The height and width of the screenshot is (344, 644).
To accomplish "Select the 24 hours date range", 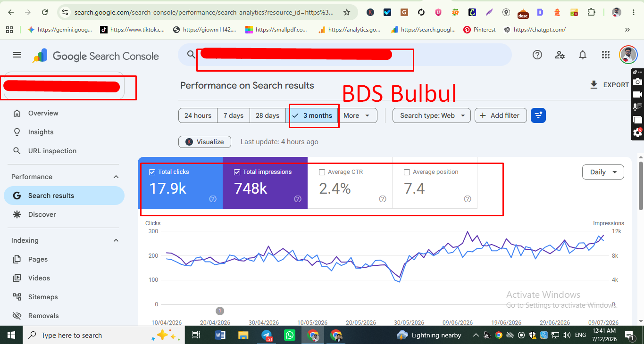I will coord(198,115).
